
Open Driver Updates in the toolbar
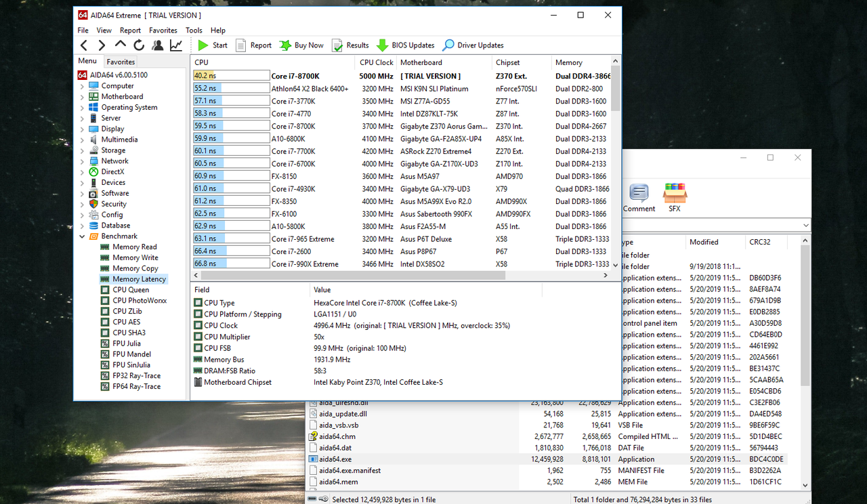tap(473, 45)
